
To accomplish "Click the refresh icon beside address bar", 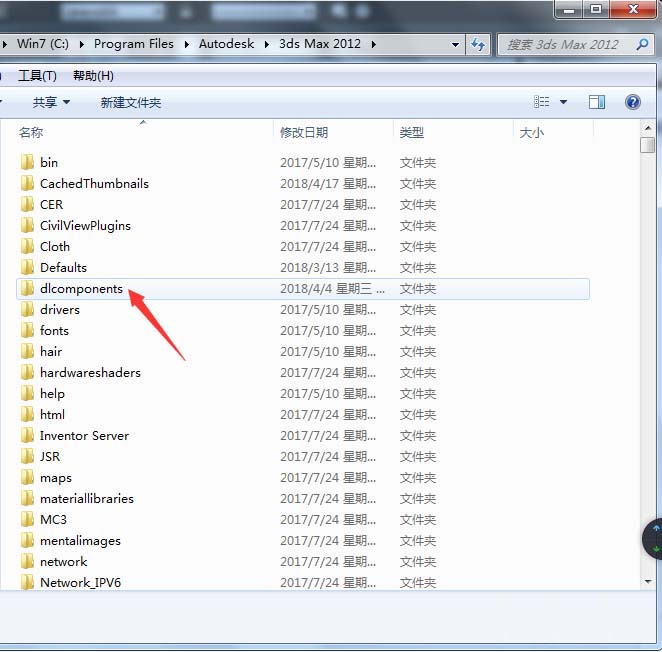I will pyautogui.click(x=478, y=44).
